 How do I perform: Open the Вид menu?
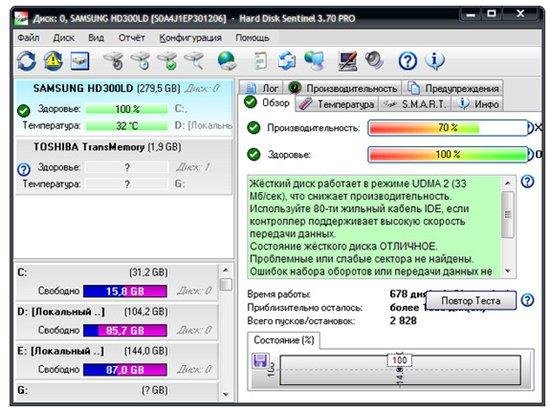pos(96,38)
